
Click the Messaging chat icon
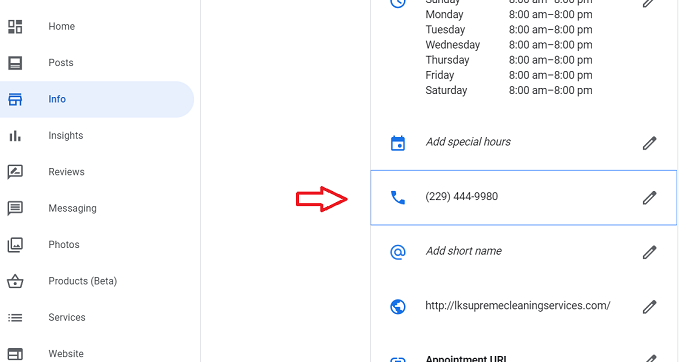pos(15,209)
